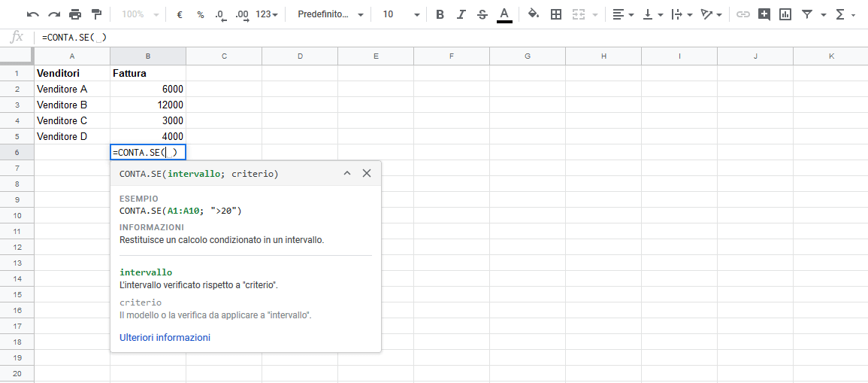Toggle bold formatting
This screenshot has width=868, height=383.
point(440,14)
